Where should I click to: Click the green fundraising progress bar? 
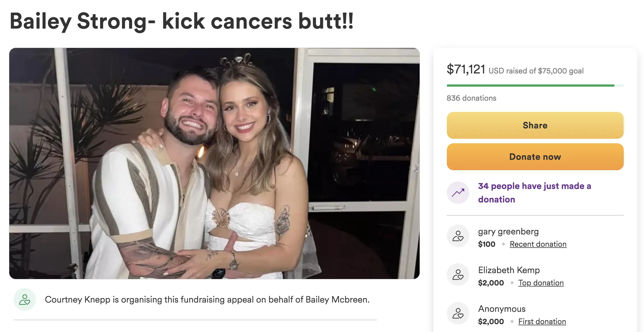[x=530, y=86]
